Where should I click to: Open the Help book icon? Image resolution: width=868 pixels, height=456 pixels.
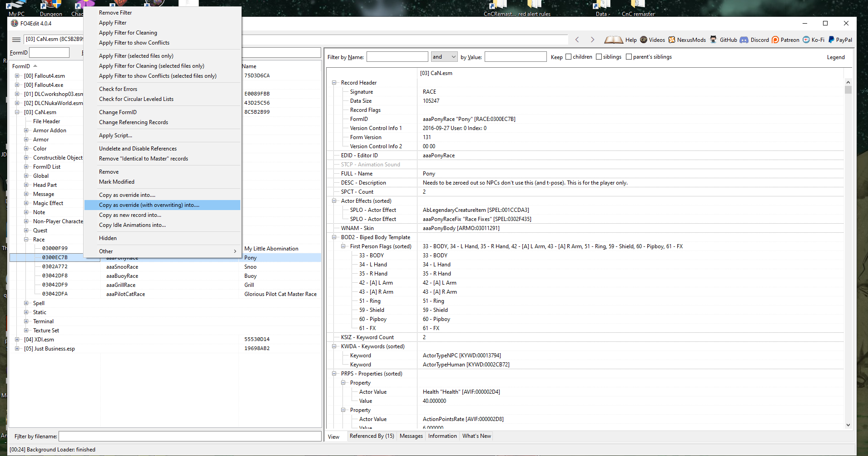tap(613, 40)
